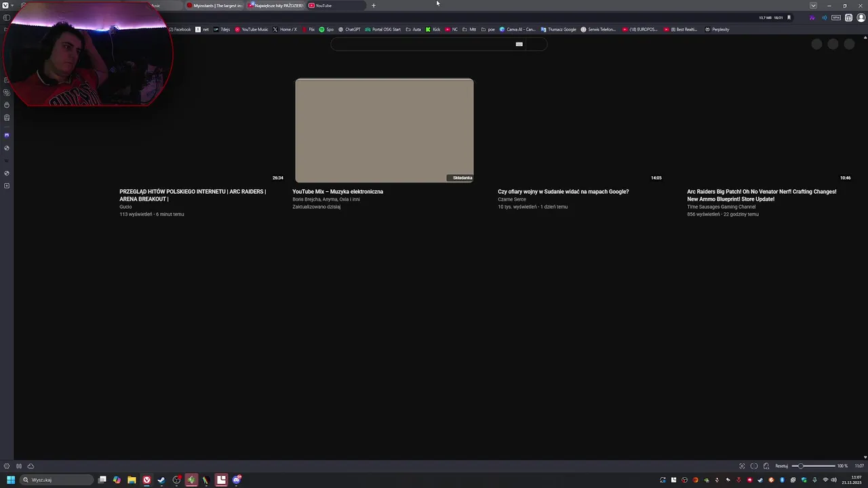Open the volume icon in system tray

click(x=833, y=480)
